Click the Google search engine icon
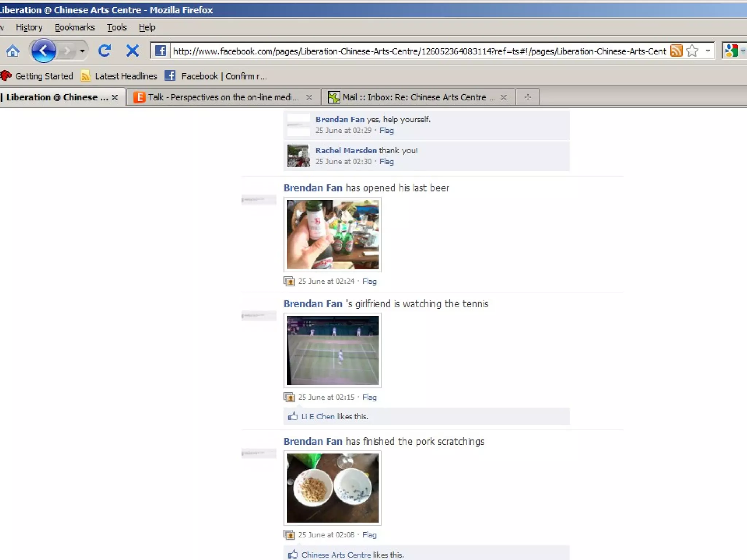Viewport: 747px width, 560px height. click(731, 51)
